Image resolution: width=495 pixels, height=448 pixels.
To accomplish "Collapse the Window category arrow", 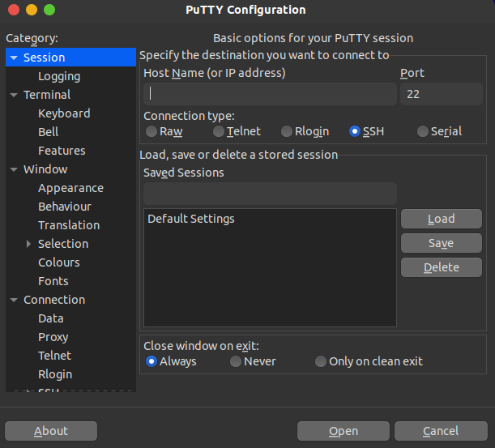I will pos(14,169).
